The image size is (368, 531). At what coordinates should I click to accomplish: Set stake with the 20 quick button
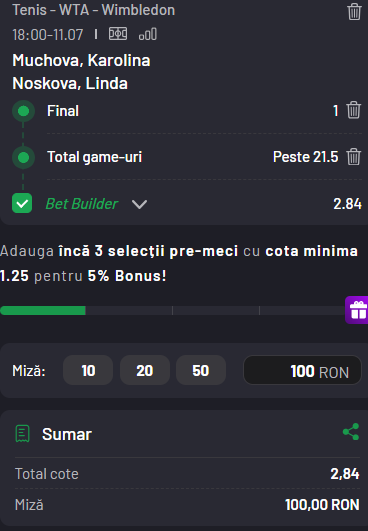click(x=145, y=370)
